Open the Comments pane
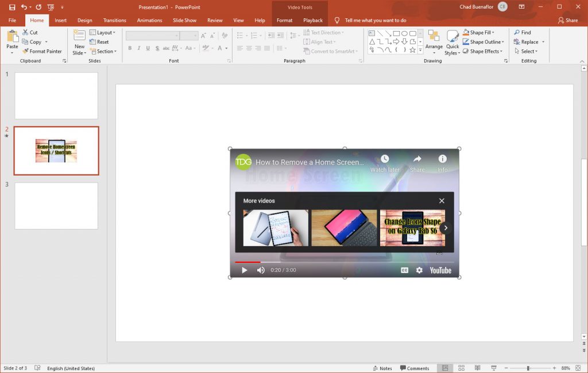 415,368
